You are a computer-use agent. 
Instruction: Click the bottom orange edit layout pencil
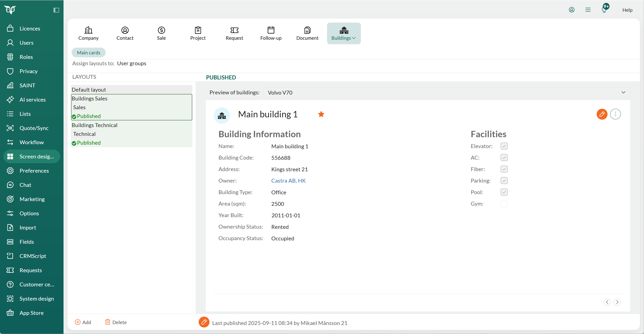(x=204, y=322)
